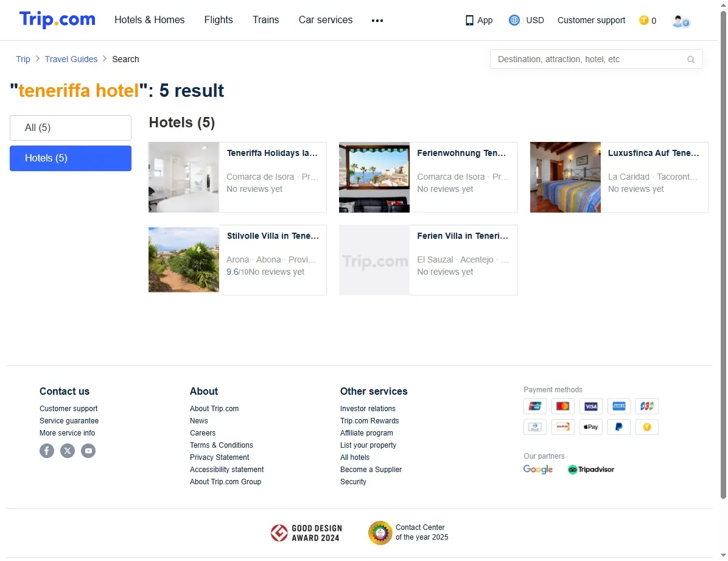Open the user profile avatar
The height and width of the screenshot is (561, 728).
[681, 21]
